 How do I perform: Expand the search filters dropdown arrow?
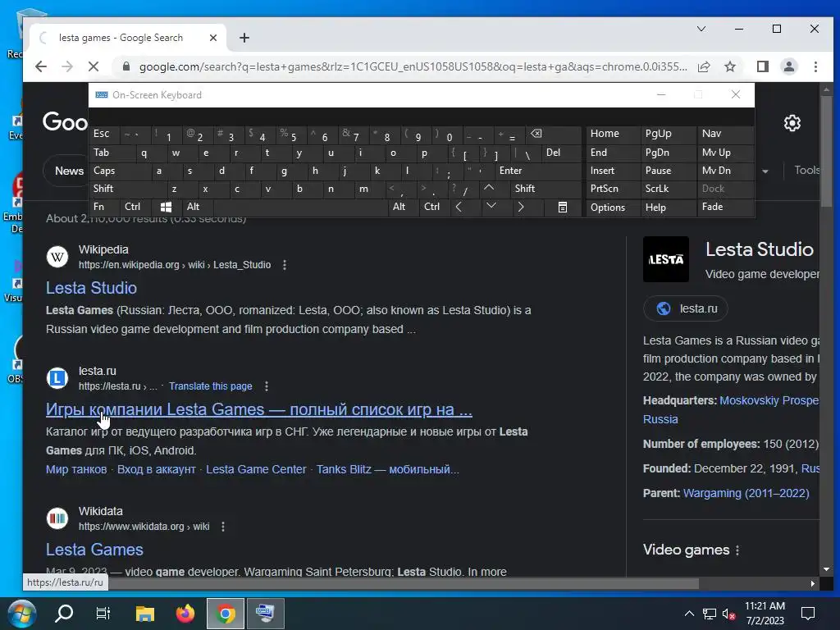(x=765, y=171)
